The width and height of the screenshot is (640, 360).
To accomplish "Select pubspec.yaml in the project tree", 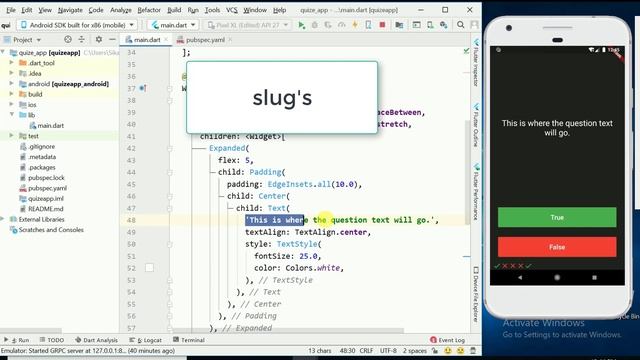I will tap(47, 188).
